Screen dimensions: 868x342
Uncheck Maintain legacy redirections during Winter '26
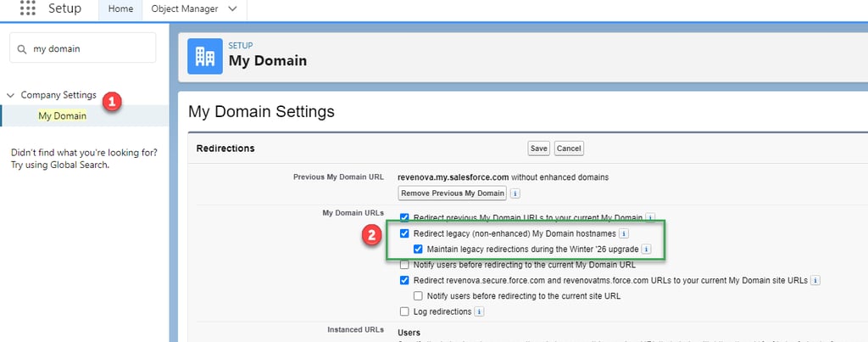(418, 249)
